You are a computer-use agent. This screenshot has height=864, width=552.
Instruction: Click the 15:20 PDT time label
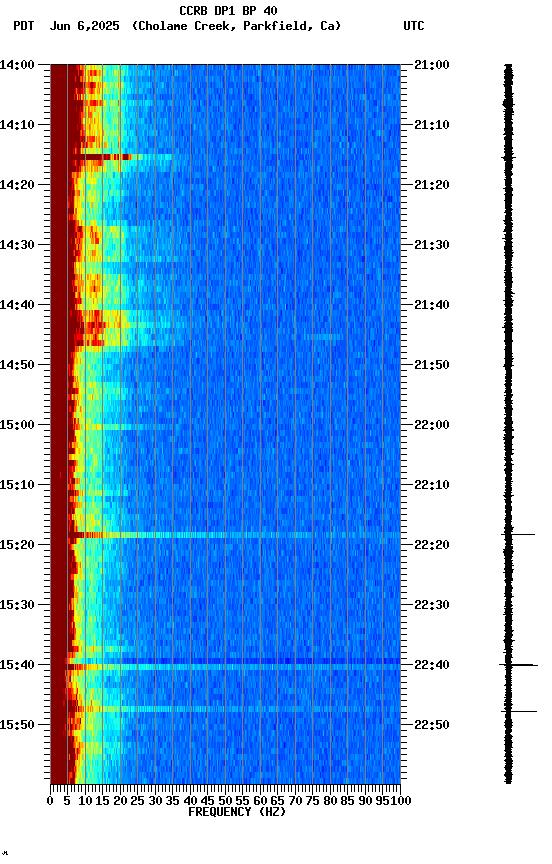17,545
